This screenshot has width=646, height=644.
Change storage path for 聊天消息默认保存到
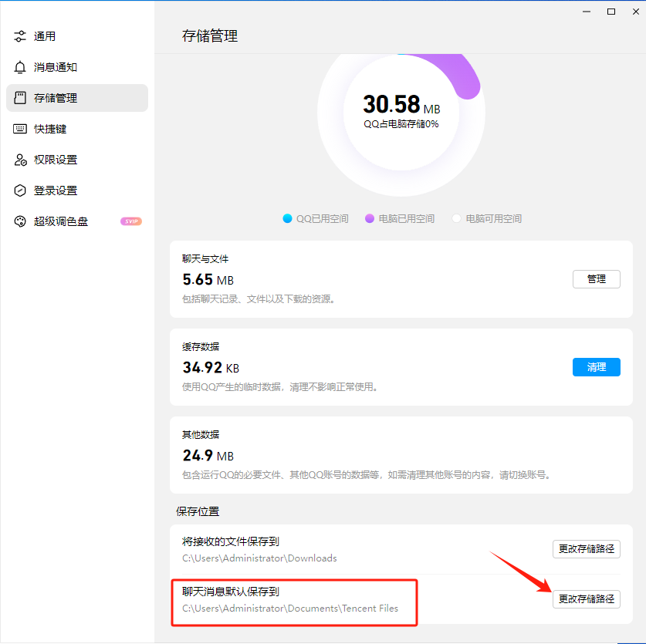click(x=587, y=598)
